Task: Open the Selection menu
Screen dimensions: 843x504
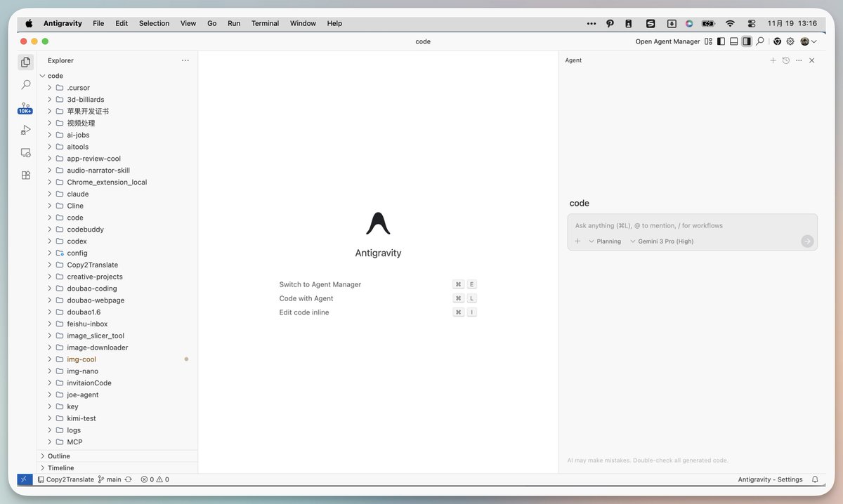Action: pos(154,23)
